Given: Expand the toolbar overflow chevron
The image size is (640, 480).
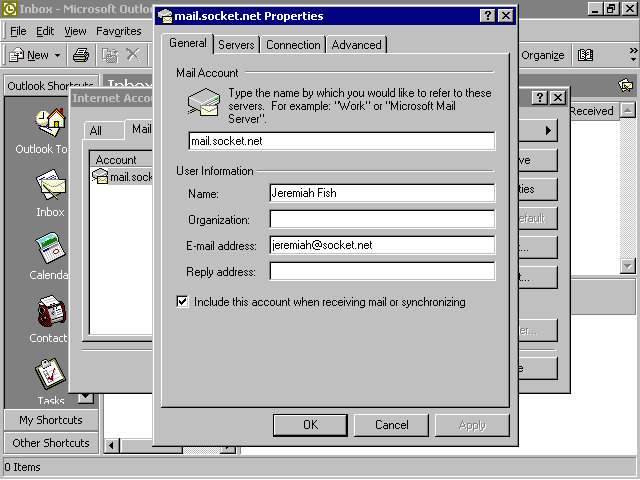Looking at the screenshot, I should click(x=633, y=54).
